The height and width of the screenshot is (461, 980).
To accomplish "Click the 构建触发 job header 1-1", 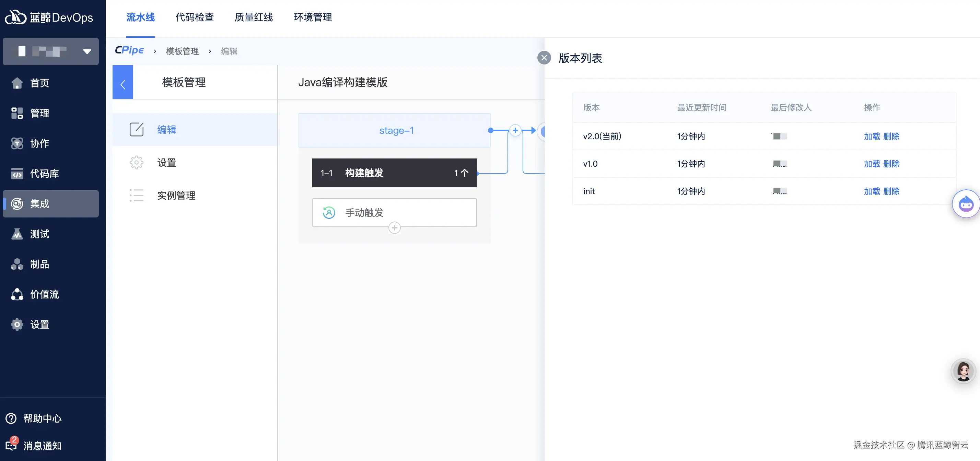I will tap(394, 173).
